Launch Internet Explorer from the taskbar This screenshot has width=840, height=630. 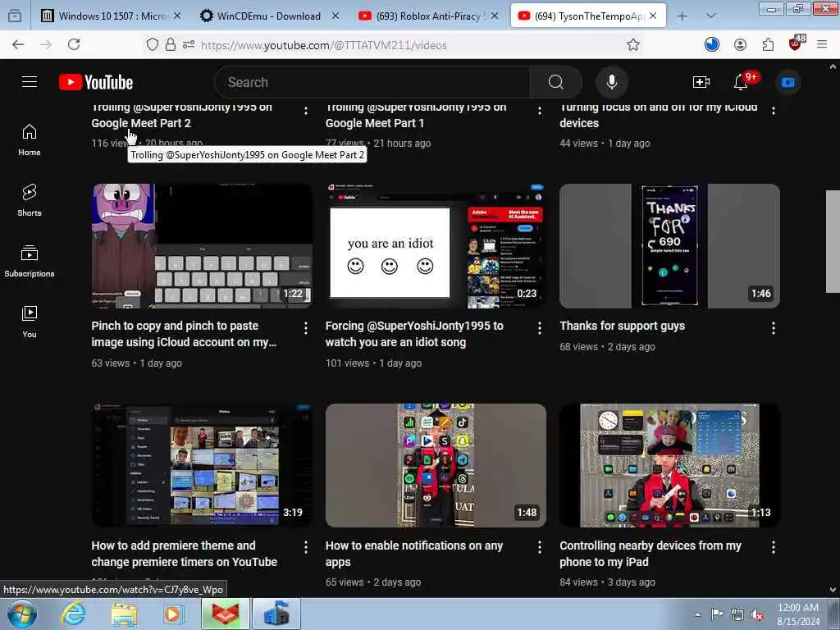point(73,614)
